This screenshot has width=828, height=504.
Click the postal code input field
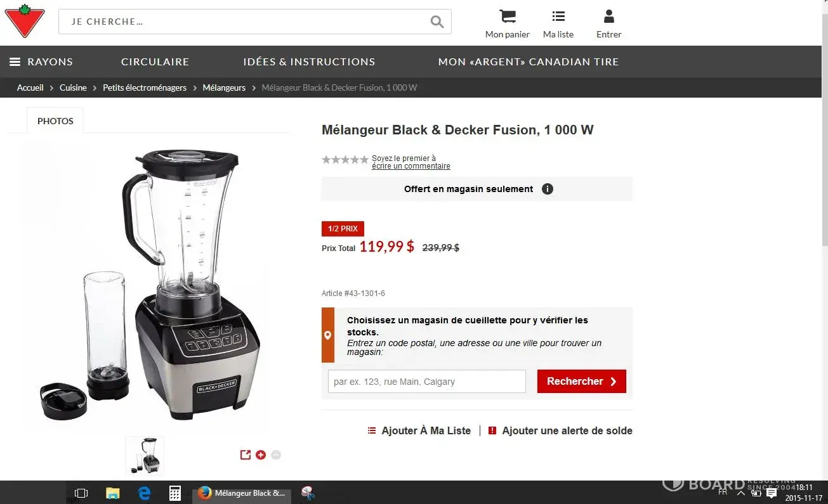pyautogui.click(x=427, y=382)
